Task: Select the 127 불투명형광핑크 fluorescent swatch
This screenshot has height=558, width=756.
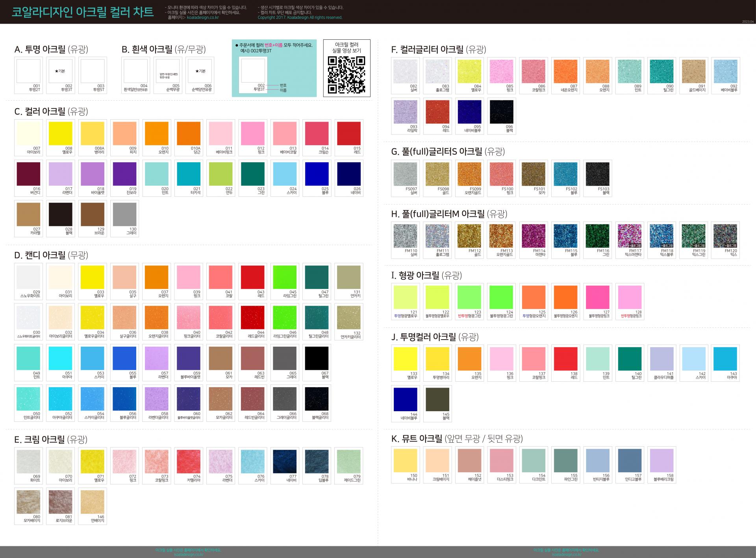Action: coord(597,297)
